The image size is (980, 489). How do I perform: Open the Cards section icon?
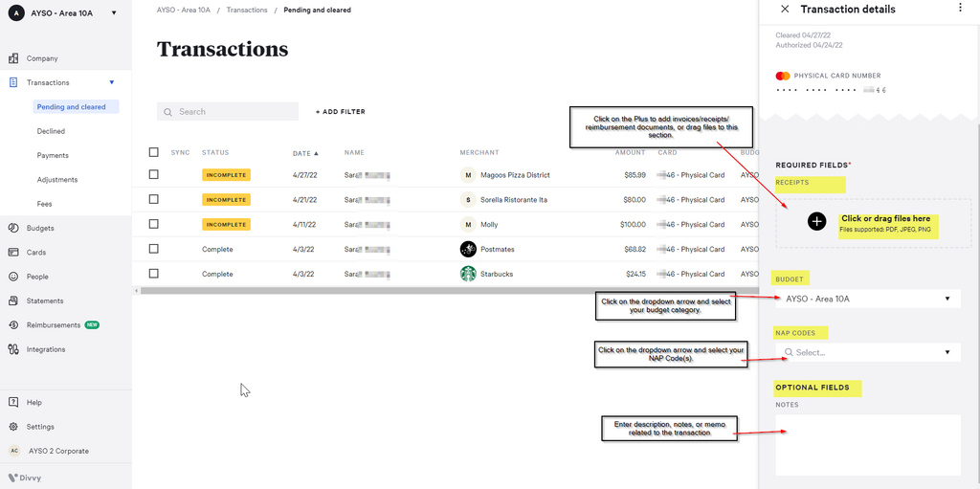point(14,253)
